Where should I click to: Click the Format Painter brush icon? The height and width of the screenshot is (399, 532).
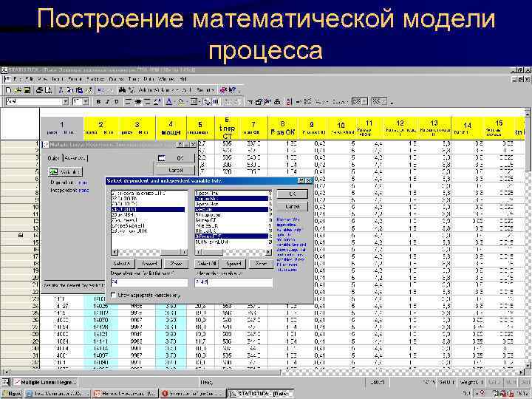89,90
